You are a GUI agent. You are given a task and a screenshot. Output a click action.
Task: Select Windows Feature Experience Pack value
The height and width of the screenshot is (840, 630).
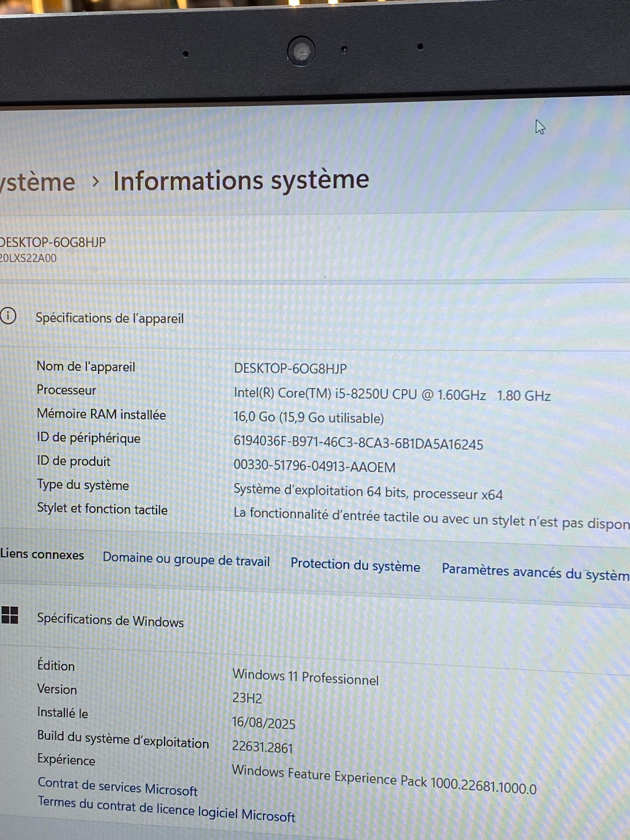384,779
